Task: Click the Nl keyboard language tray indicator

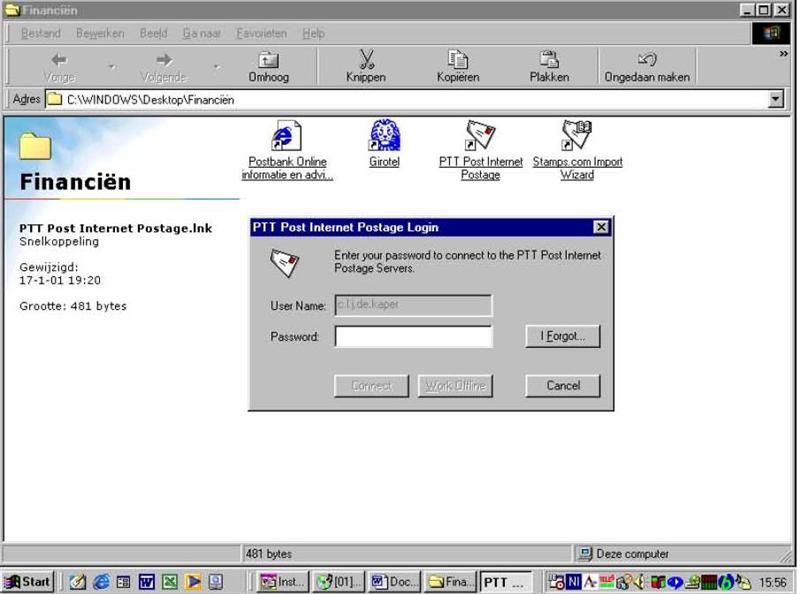Action: coord(573,582)
